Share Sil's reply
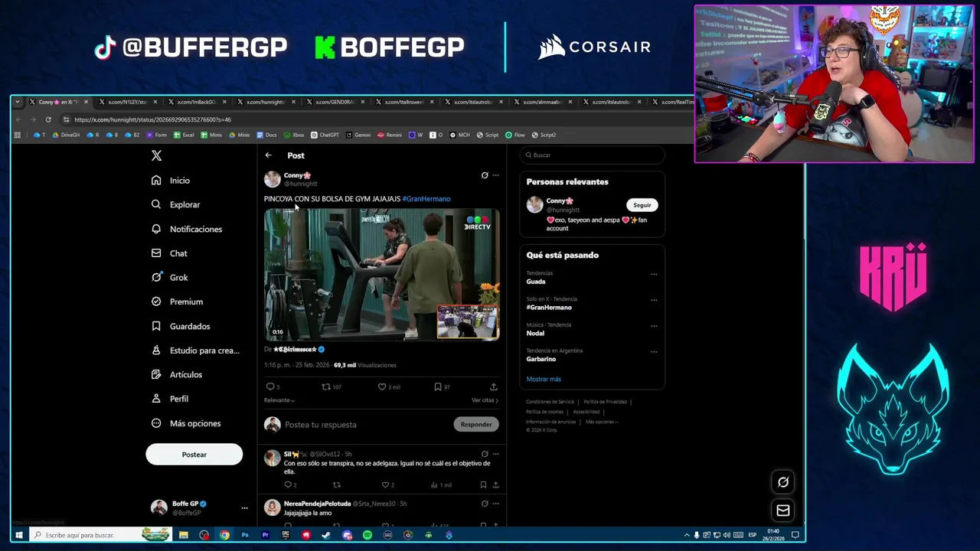980x551 pixels. [x=495, y=485]
